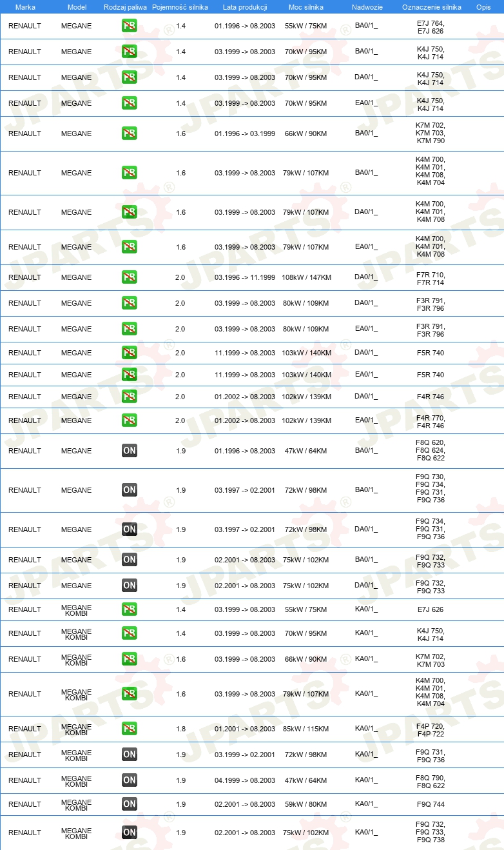Click the Model column header
Image resolution: width=504 pixels, height=850 pixels.
click(x=77, y=7)
